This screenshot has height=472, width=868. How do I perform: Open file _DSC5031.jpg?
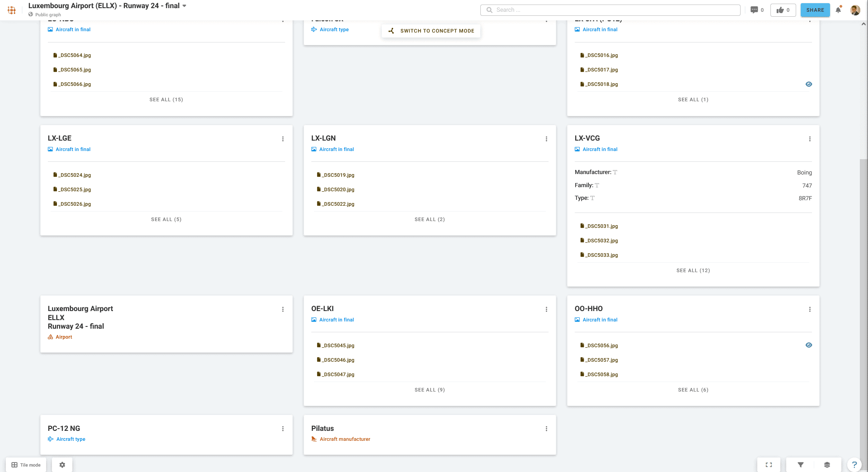(599, 226)
